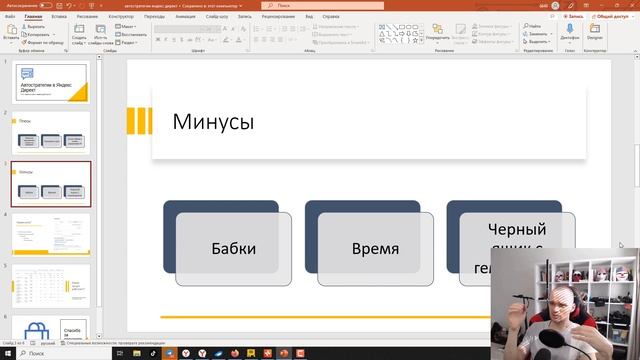This screenshot has width=640, height=360.
Task: Select slide 5 thumbnail with table
Action: coord(51,286)
